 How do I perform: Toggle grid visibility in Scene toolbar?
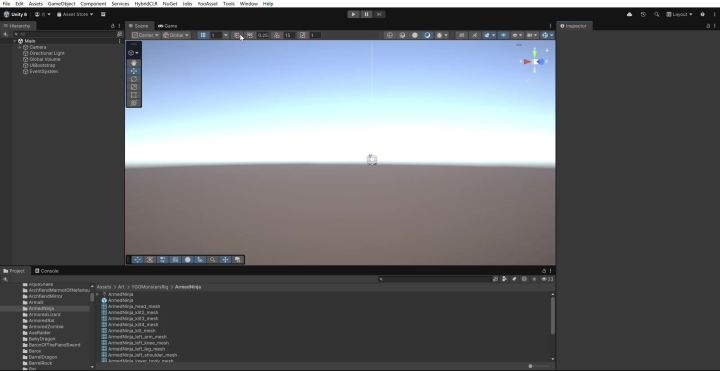coord(203,35)
